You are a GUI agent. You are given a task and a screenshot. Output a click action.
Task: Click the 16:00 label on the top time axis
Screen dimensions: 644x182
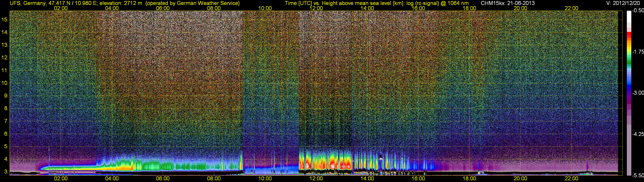click(x=418, y=8)
